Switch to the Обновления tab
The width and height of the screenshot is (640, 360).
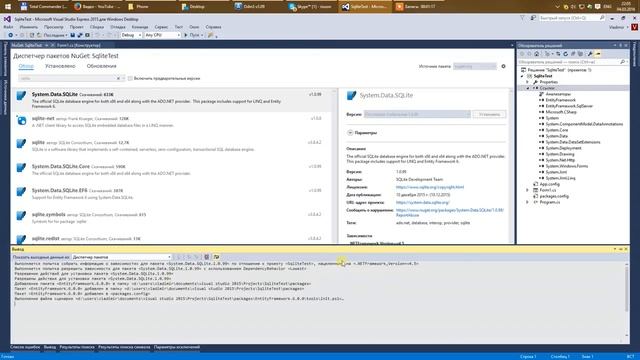point(102,66)
